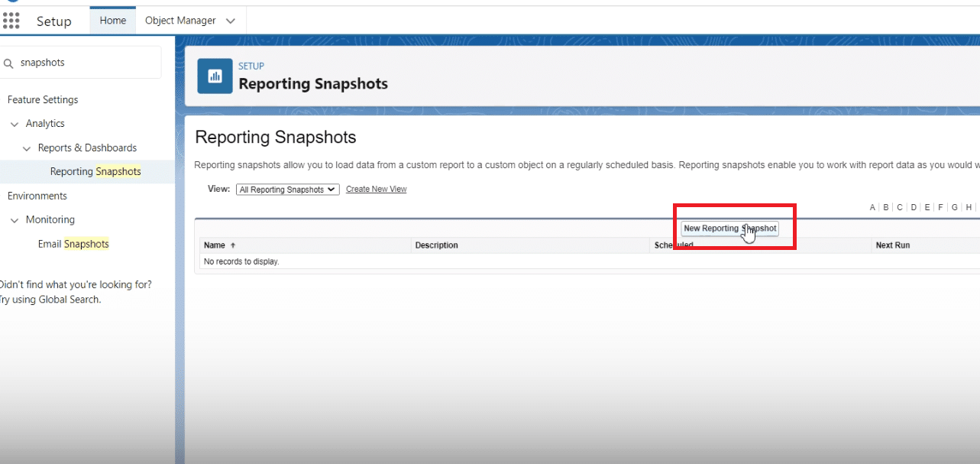Open Email Snapshots in the sidebar
The width and height of the screenshot is (980, 464).
[73, 244]
